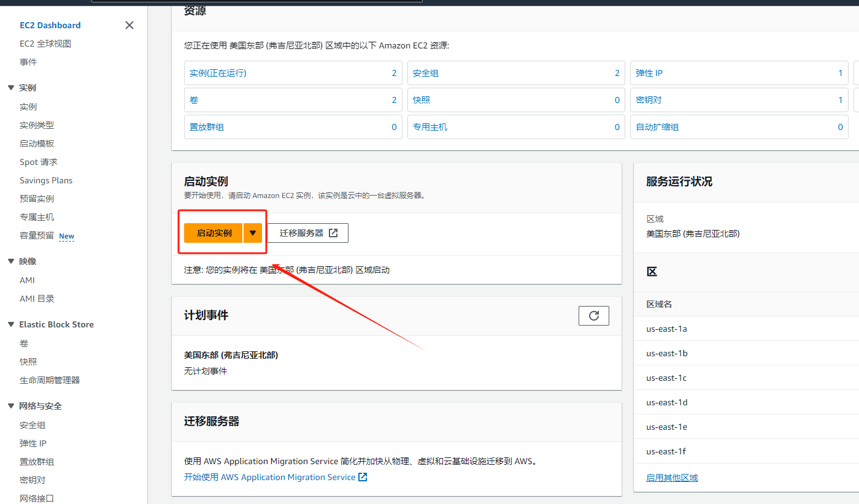The height and width of the screenshot is (504, 859).
Task: Open 安全组 in the sidebar
Action: [x=33, y=425]
